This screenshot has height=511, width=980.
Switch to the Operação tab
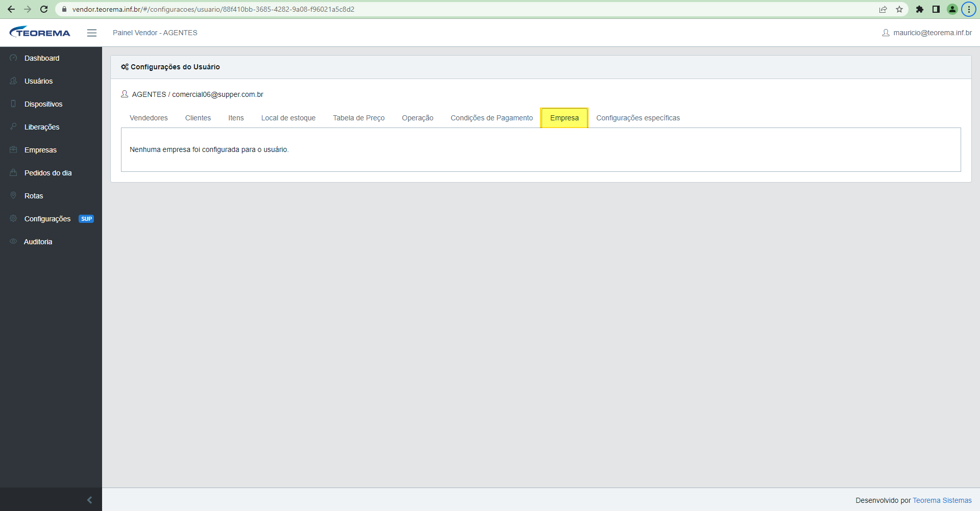pyautogui.click(x=418, y=118)
